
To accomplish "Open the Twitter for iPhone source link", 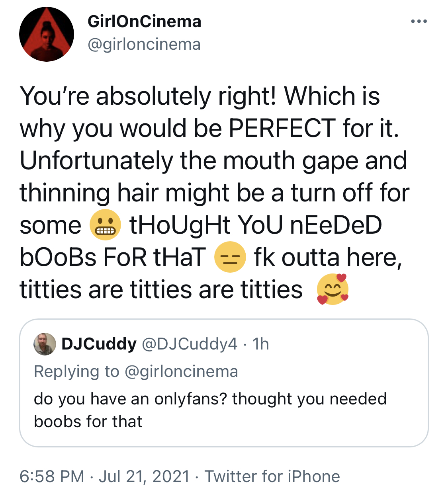I will pyautogui.click(x=272, y=476).
